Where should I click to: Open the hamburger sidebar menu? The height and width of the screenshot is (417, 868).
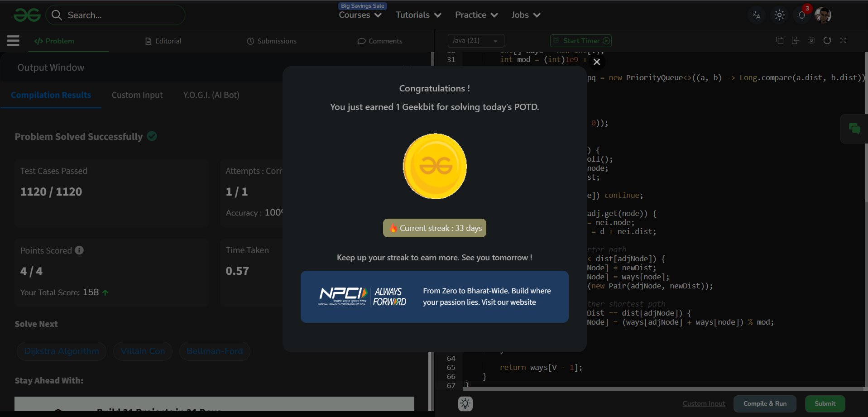click(13, 41)
